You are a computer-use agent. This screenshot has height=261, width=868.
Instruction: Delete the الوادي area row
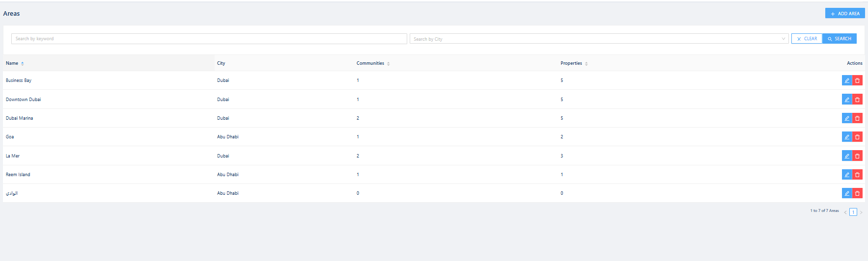[857, 193]
